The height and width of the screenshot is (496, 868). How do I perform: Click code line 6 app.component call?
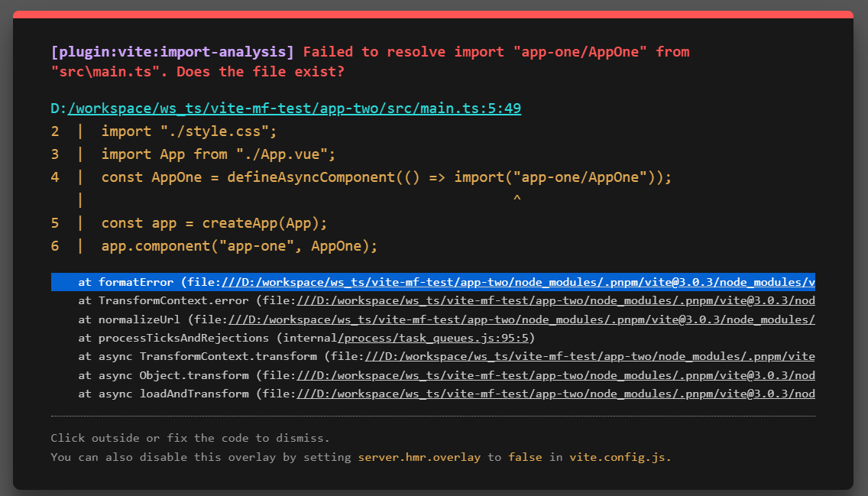click(214, 246)
